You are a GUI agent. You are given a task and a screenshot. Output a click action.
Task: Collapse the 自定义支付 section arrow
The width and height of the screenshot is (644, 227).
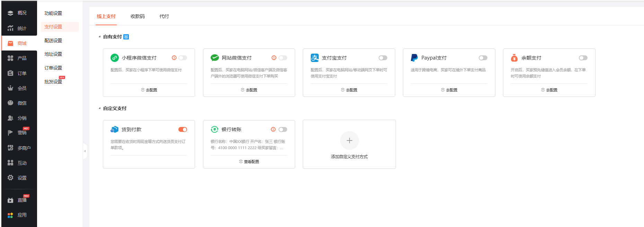click(99, 108)
